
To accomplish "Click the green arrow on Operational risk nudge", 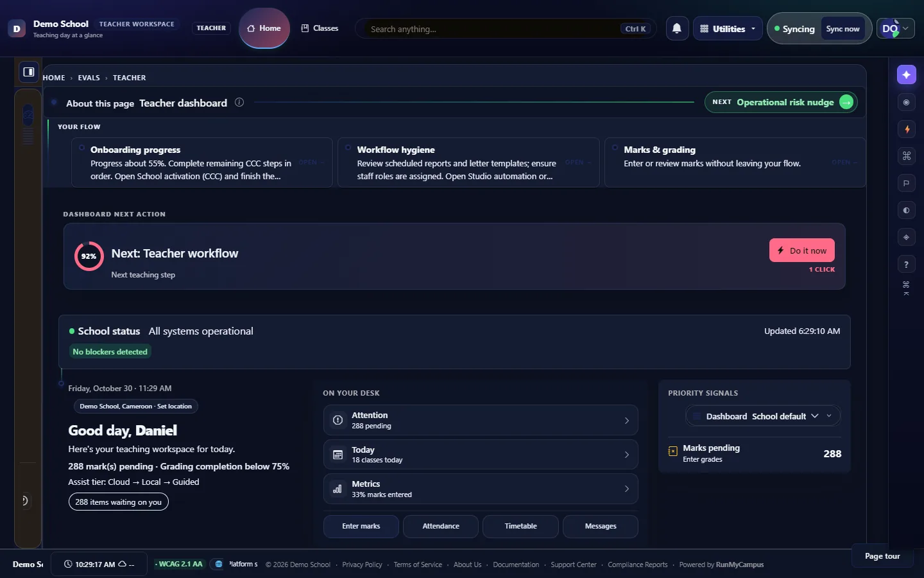I will point(846,102).
